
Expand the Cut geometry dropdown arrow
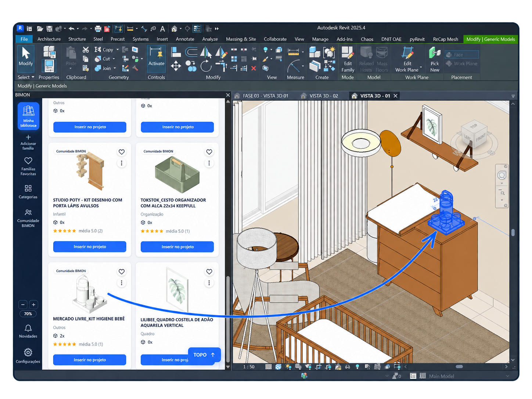click(x=114, y=59)
